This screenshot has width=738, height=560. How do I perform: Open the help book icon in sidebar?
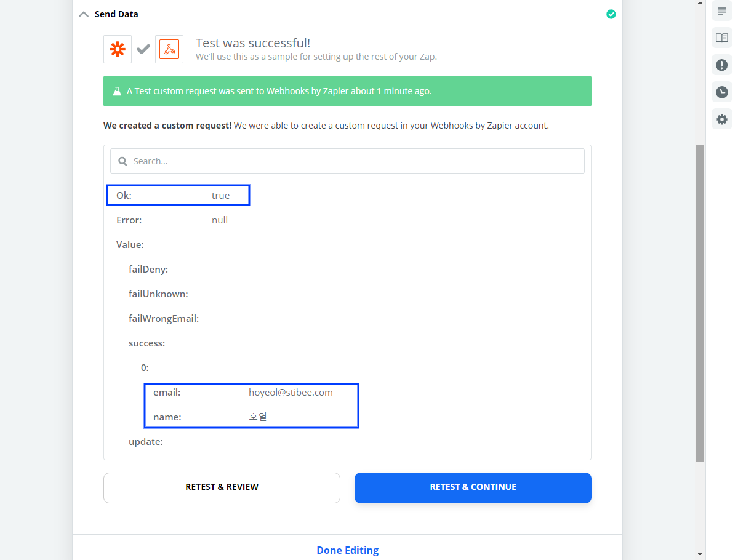click(722, 38)
